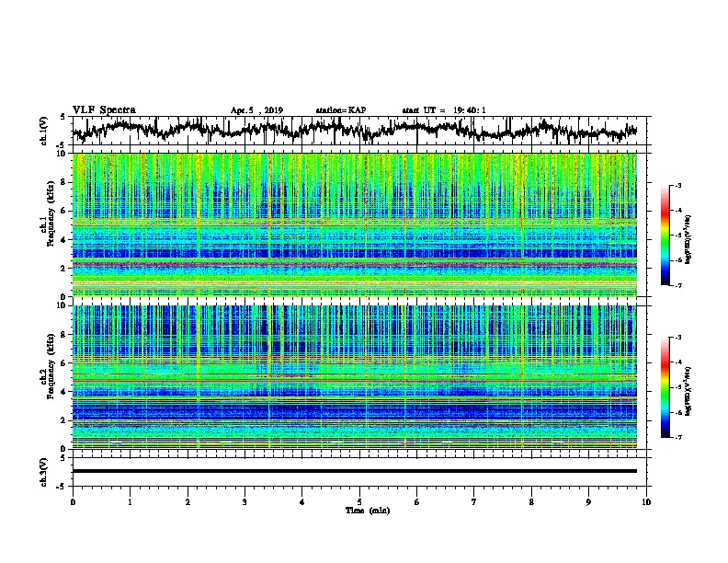Click the "-3" label on ch.2 color bar

(678, 338)
